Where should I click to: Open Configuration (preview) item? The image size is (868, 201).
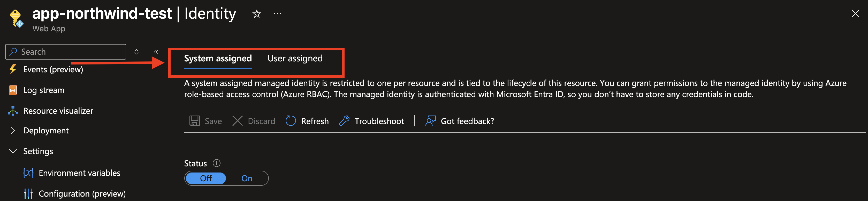point(82,193)
